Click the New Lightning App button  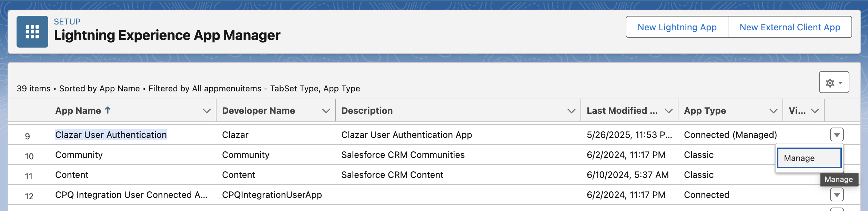(677, 27)
